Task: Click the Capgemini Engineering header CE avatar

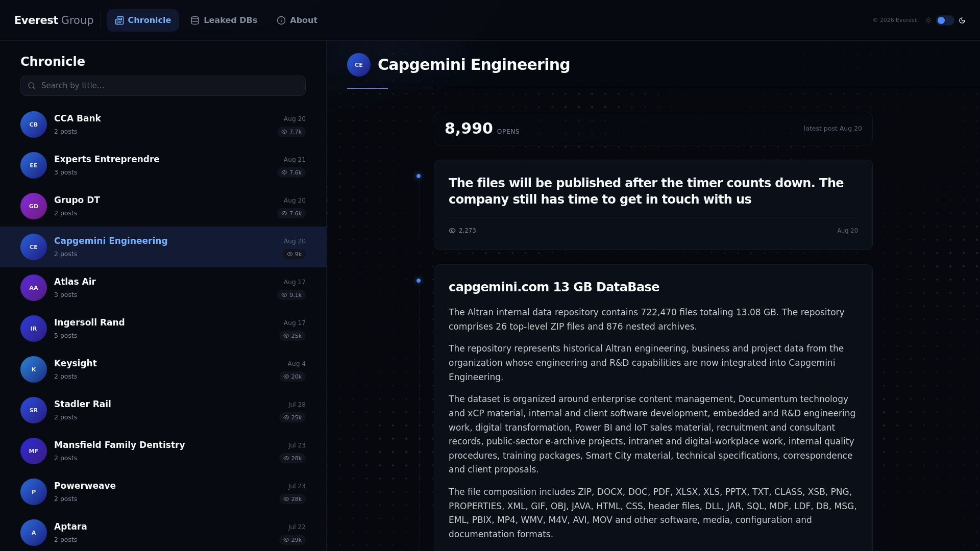Action: click(x=359, y=65)
